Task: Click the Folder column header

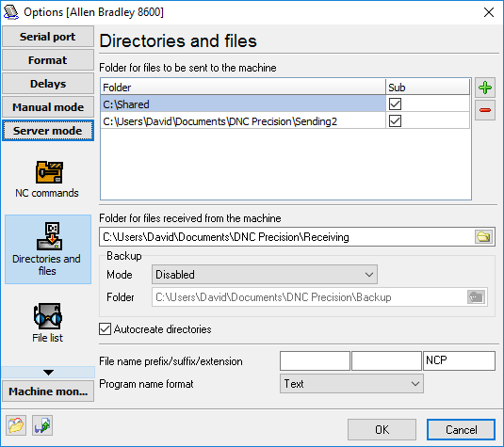Action: click(243, 87)
